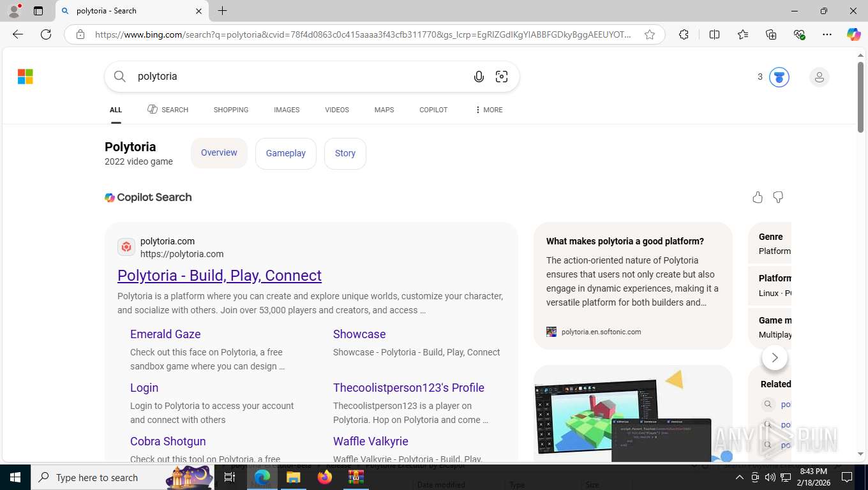Open WinRAR from the taskbar
Image resolution: width=868 pixels, height=490 pixels.
coord(355,477)
